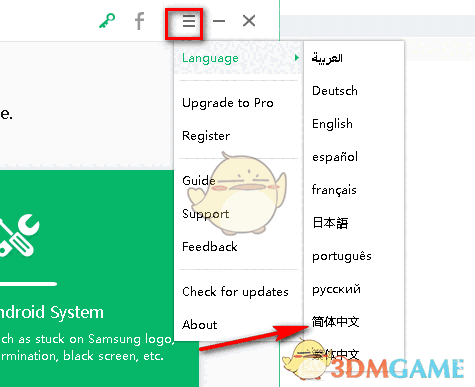Minimize the application window
The height and width of the screenshot is (387, 475).
point(219,21)
